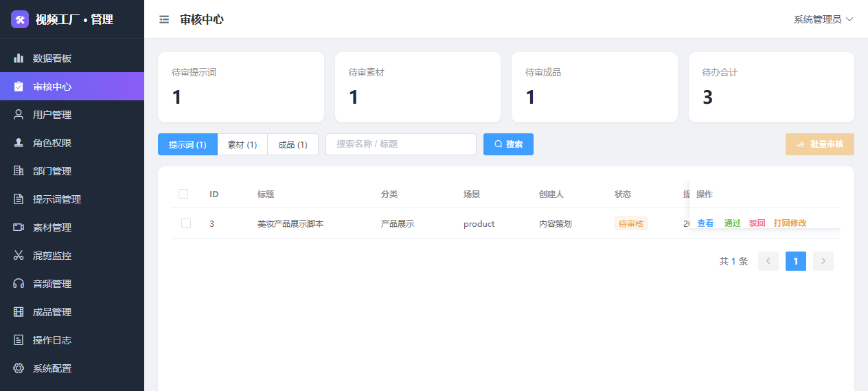This screenshot has width=868, height=391.
Task: Switch to the 提示词 (1) tab
Action: (187, 144)
